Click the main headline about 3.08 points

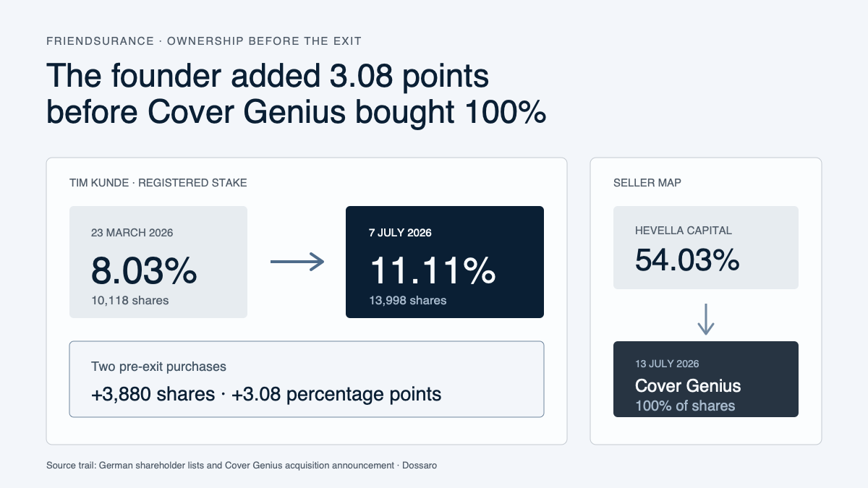point(296,93)
